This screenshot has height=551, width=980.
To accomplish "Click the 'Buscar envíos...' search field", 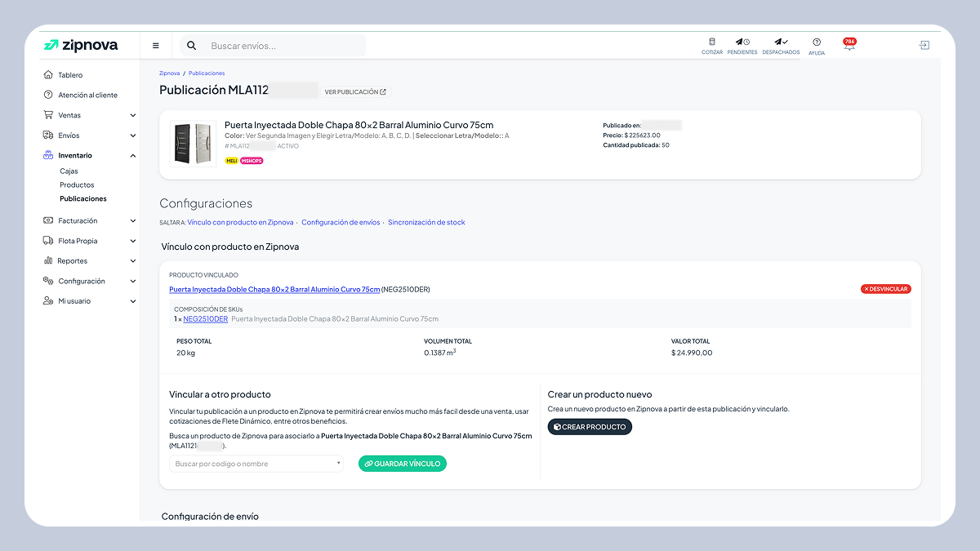I will (284, 46).
